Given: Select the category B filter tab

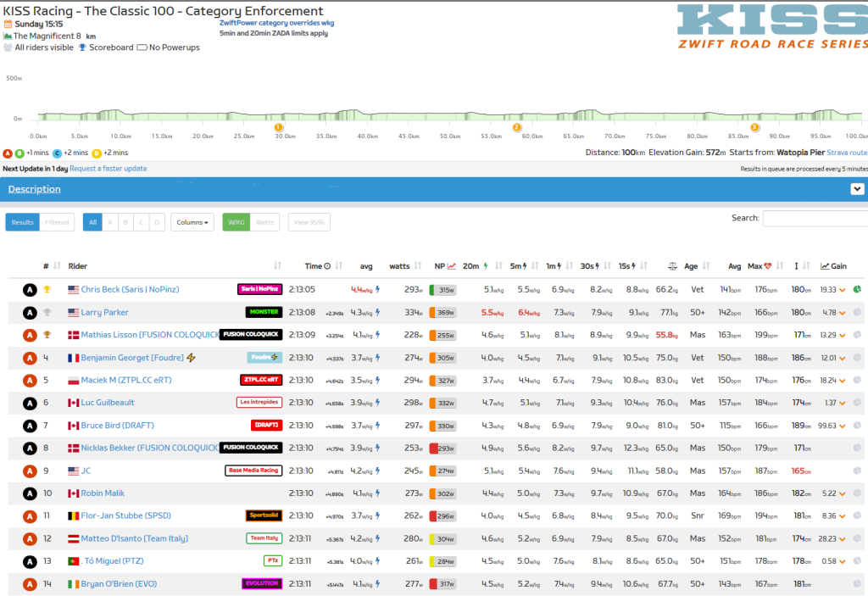Looking at the screenshot, I should (x=125, y=222).
